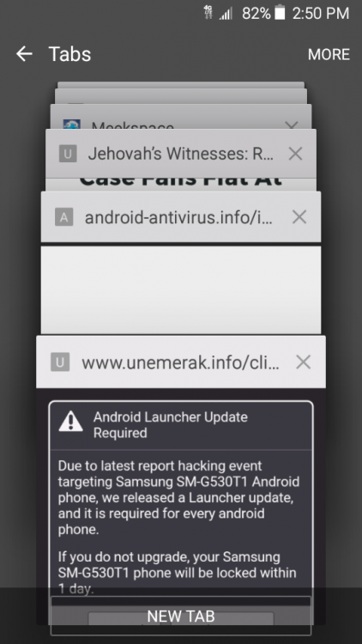Screen dimensions: 362x644
Task: Select the topmost tab in the stack
Action: pos(181,85)
